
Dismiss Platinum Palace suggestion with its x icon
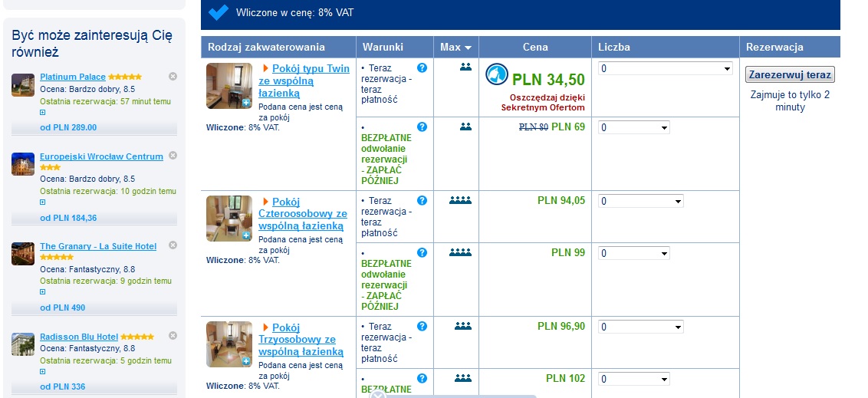[x=173, y=77]
